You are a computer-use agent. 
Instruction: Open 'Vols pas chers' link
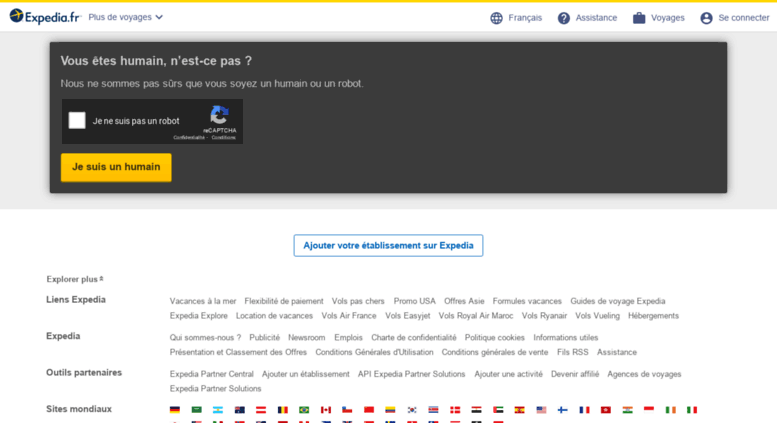click(358, 301)
